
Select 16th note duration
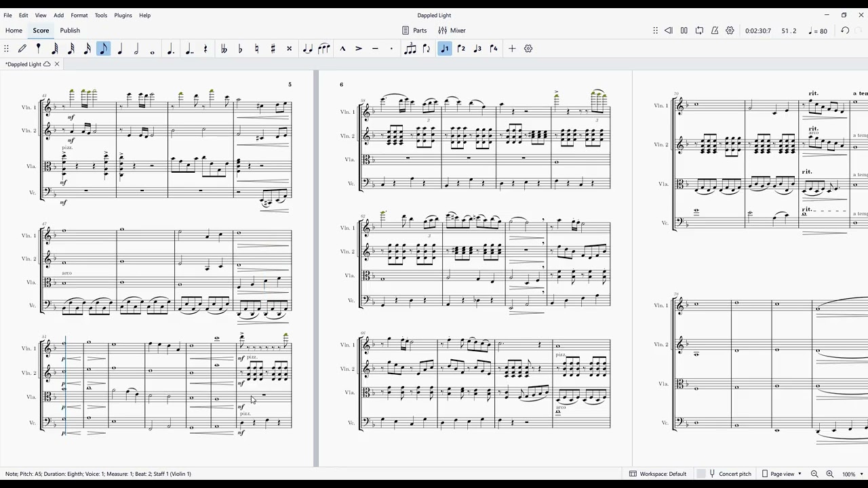pos(87,49)
